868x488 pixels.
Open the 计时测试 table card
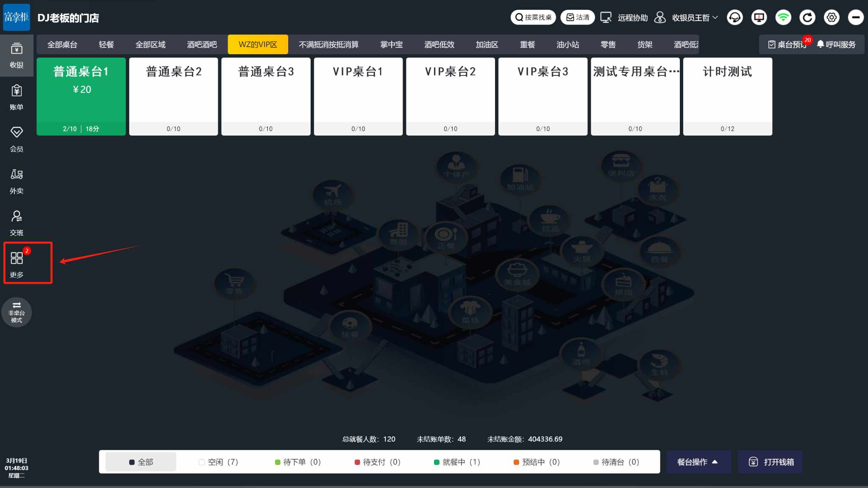[x=728, y=97]
